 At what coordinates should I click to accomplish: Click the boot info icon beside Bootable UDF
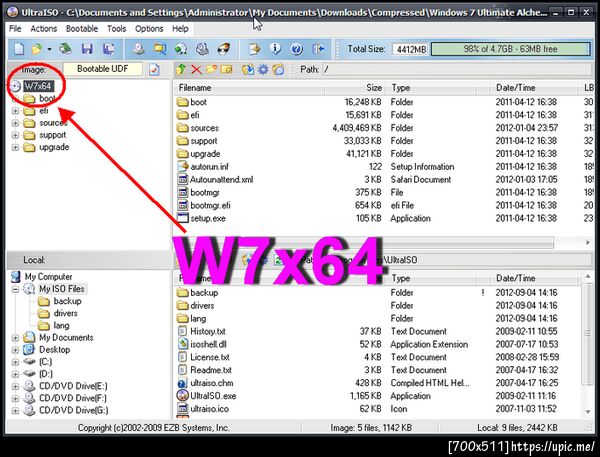coord(154,70)
